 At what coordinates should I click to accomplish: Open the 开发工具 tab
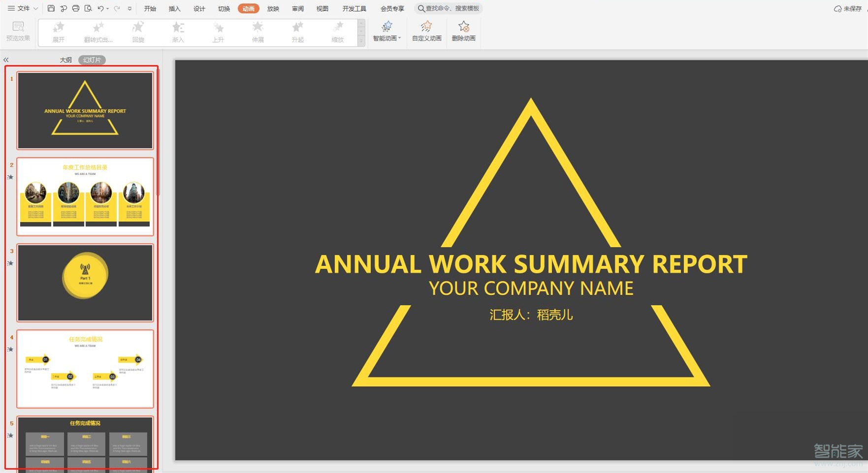pos(354,8)
